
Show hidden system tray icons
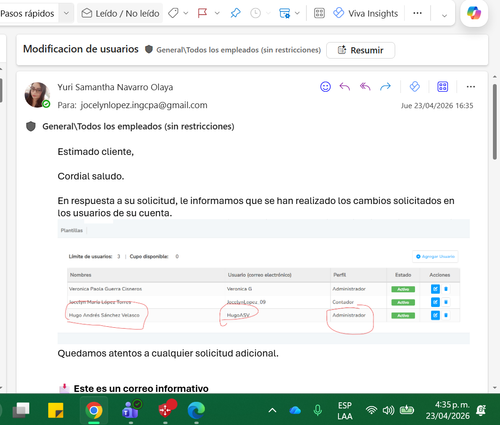pos(272,410)
